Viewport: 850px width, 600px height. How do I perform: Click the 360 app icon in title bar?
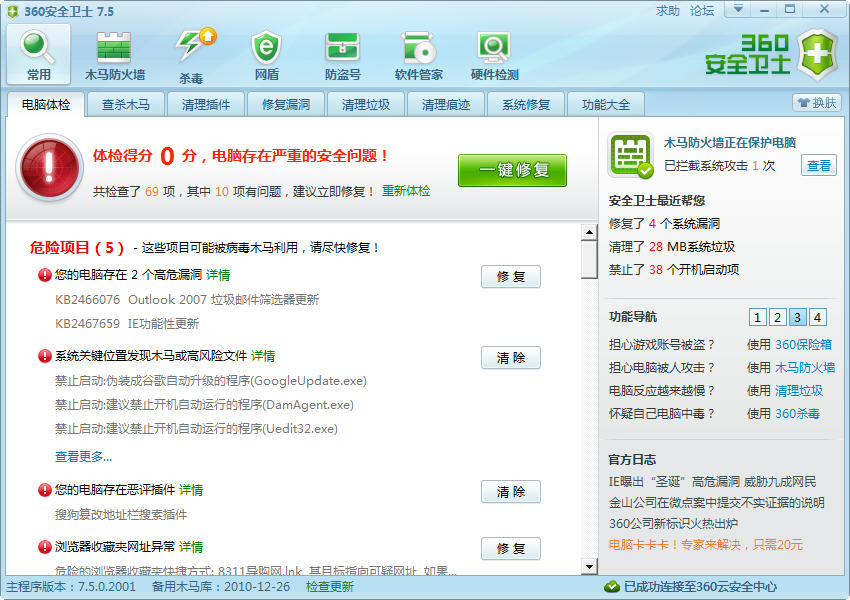(x=12, y=11)
